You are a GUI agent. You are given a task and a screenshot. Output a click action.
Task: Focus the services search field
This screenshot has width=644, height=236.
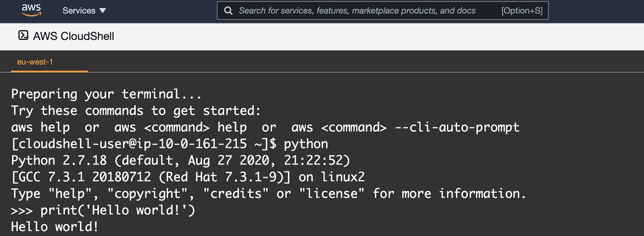357,11
